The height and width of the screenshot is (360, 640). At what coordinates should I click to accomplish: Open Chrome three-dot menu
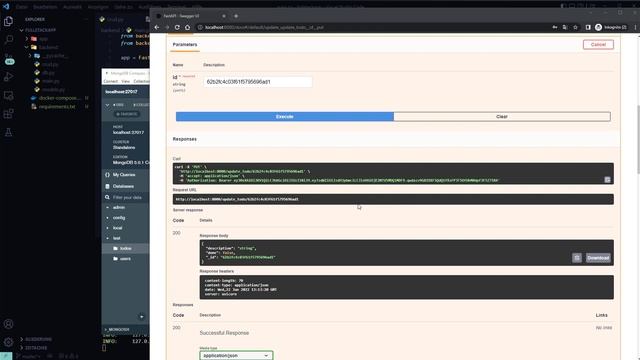coord(636,27)
